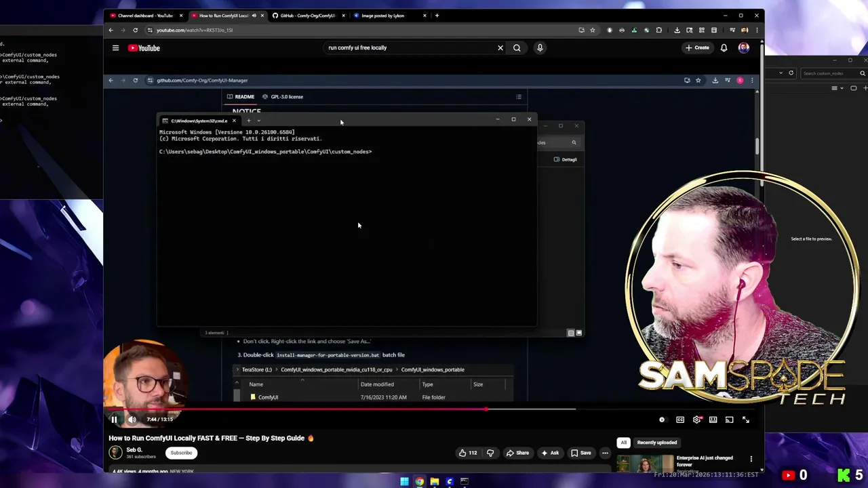Screen dimensions: 868x488
Task: Open Enterprise AI just changed forever thumbnail
Action: point(644,464)
